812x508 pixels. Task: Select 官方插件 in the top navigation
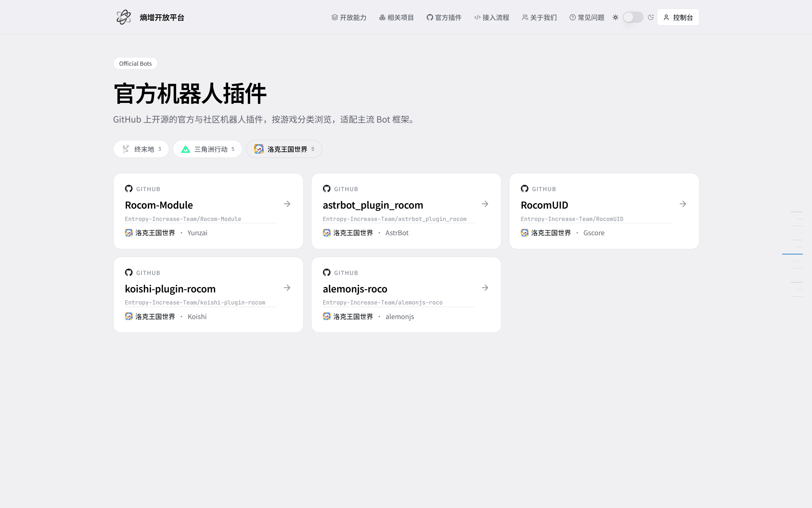point(444,17)
